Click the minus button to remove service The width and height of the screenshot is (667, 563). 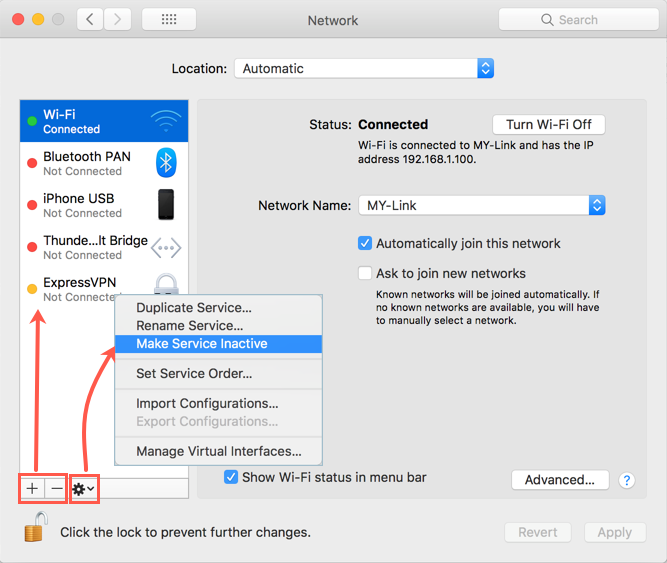pyautogui.click(x=56, y=488)
